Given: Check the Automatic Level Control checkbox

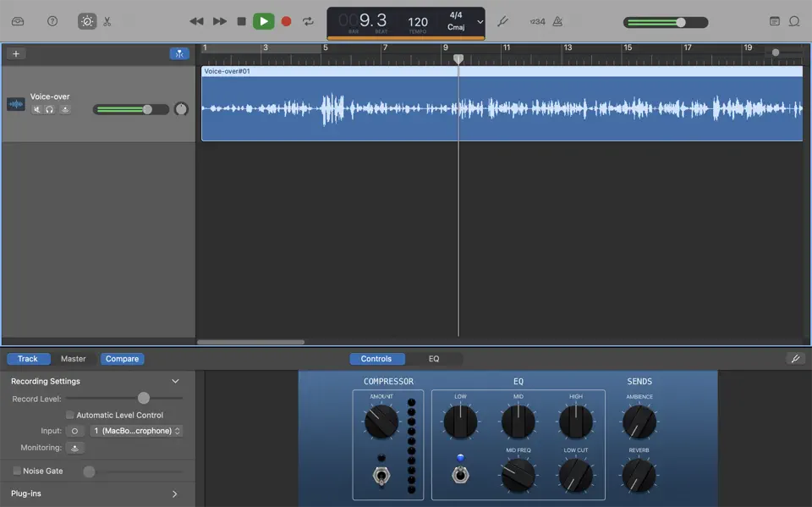Looking at the screenshot, I should pyautogui.click(x=69, y=414).
